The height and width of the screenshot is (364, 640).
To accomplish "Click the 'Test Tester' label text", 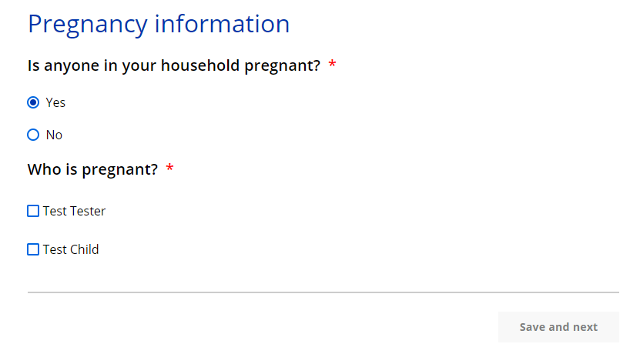I will pos(74,211).
